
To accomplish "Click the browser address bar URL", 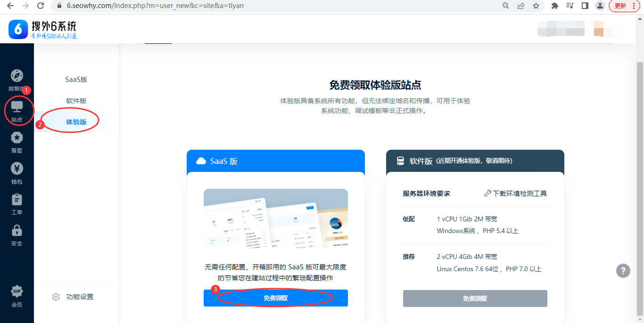I will (156, 6).
